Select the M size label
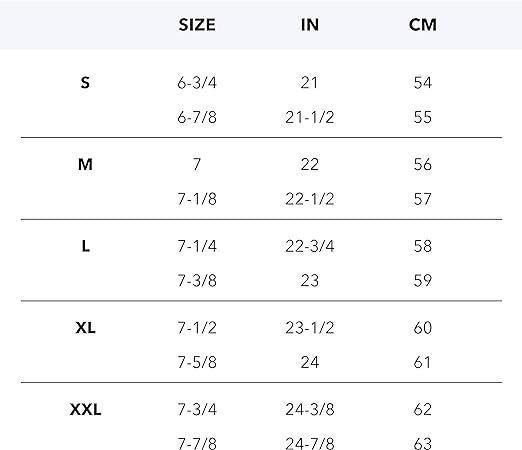This screenshot has height=450, width=522. (85, 165)
